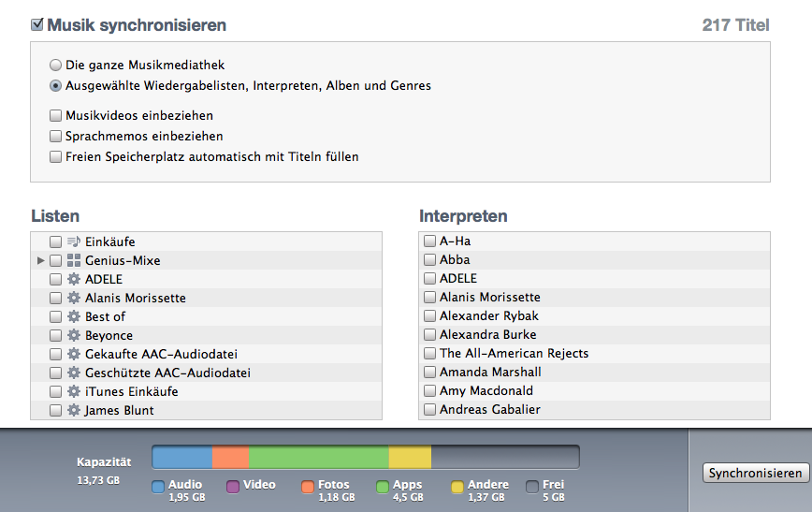Click the Einkäufe playlist music note icon
Image resolution: width=812 pixels, height=512 pixels.
pyautogui.click(x=74, y=241)
